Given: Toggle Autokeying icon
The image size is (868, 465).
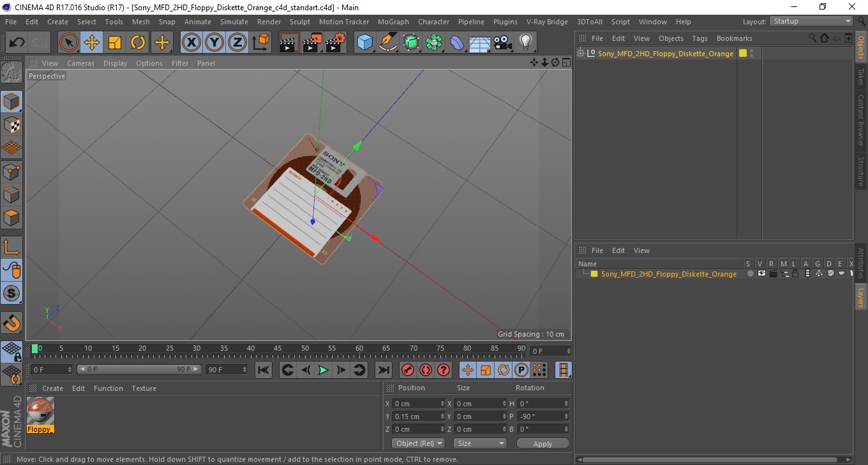Looking at the screenshot, I should (x=426, y=370).
